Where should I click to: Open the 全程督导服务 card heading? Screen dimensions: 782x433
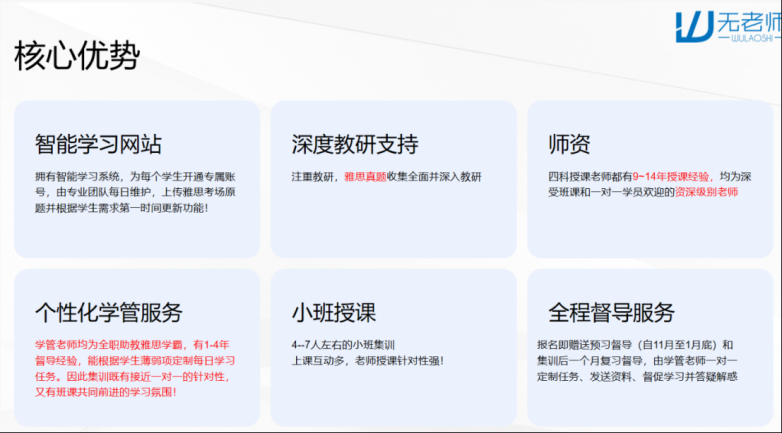click(612, 312)
